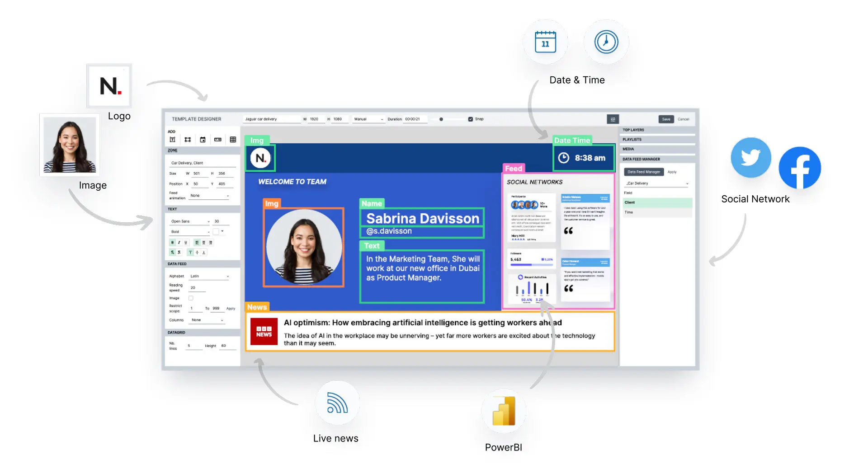Edit the template name Jaguar car delivery
The width and height of the screenshot is (868, 474).
pyautogui.click(x=272, y=119)
